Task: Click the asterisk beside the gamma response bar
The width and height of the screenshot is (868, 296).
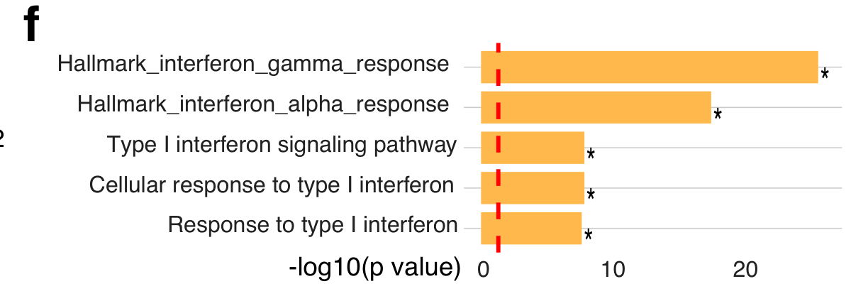Action: coord(825,74)
